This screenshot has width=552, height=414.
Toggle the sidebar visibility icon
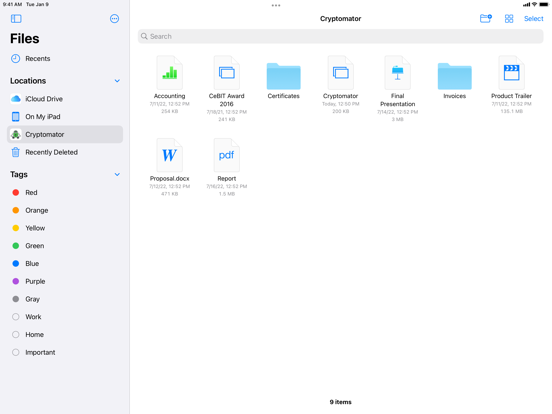pos(16,19)
